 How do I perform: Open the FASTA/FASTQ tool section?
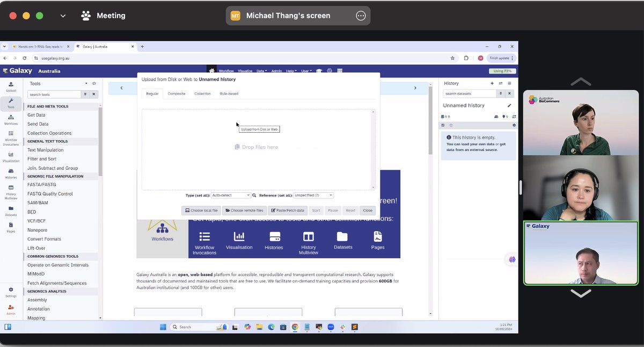[x=42, y=185]
